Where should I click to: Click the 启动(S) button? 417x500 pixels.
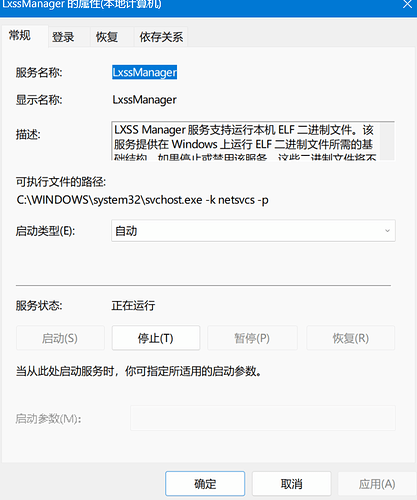[60, 338]
